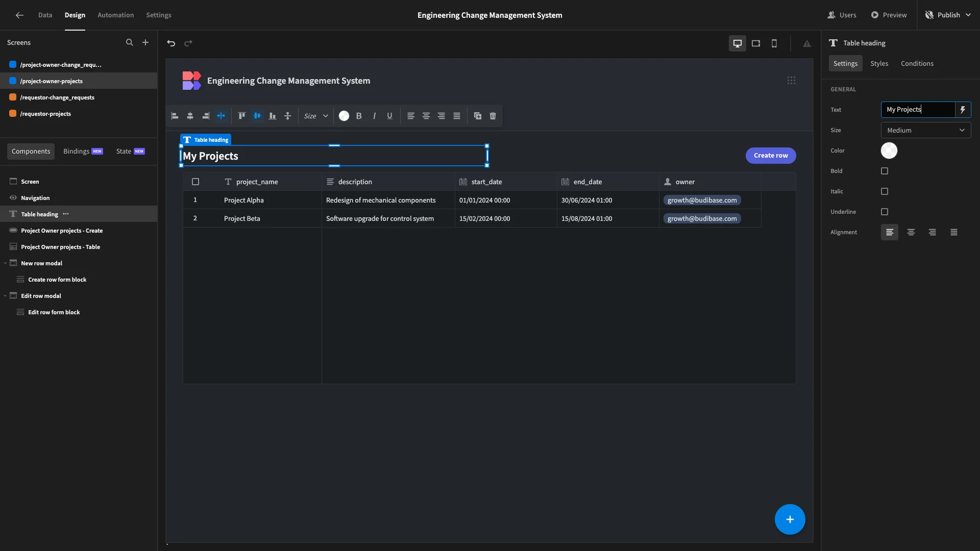The height and width of the screenshot is (551, 980).
Task: Switch to desktop preview mode
Action: coord(737,43)
